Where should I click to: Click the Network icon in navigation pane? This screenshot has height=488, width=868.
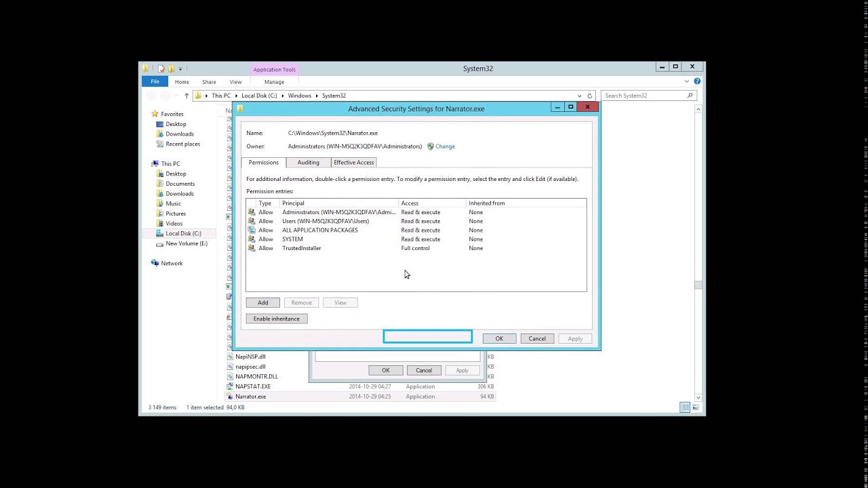155,263
